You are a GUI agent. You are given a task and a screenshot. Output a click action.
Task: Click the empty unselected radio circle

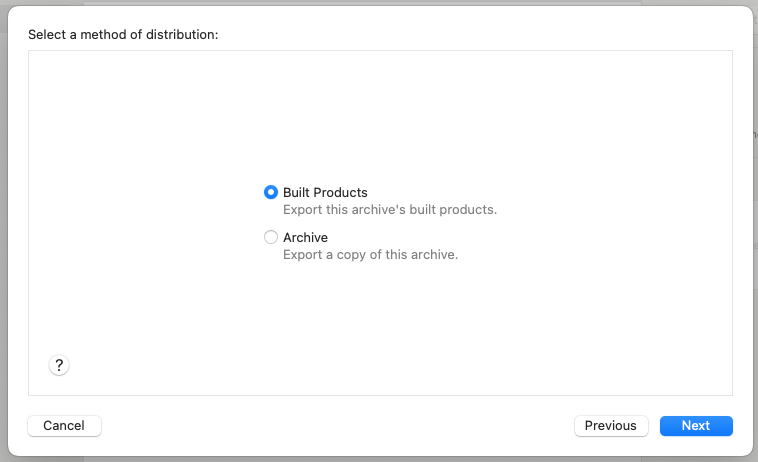tap(271, 237)
